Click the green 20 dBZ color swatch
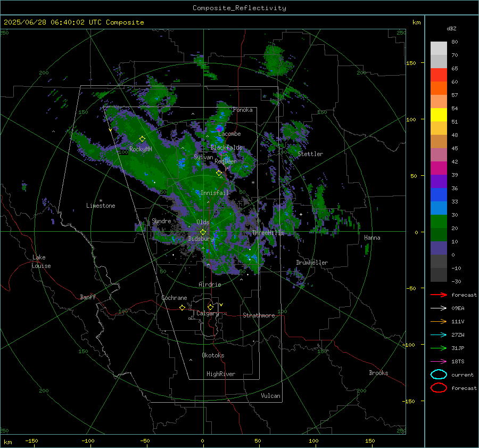Screen dimensions: 479x448 [439, 222]
